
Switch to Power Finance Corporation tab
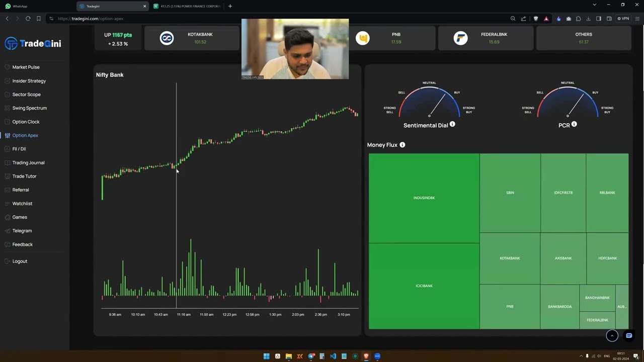coord(187,6)
